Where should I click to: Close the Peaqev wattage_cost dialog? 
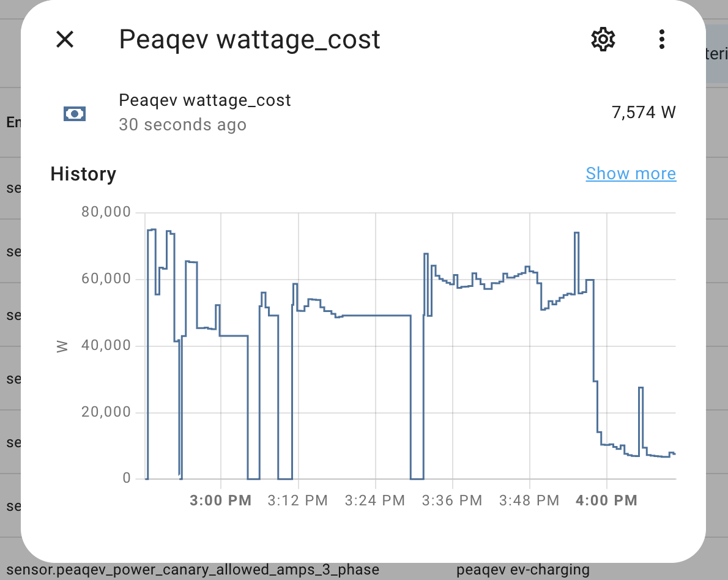point(64,40)
